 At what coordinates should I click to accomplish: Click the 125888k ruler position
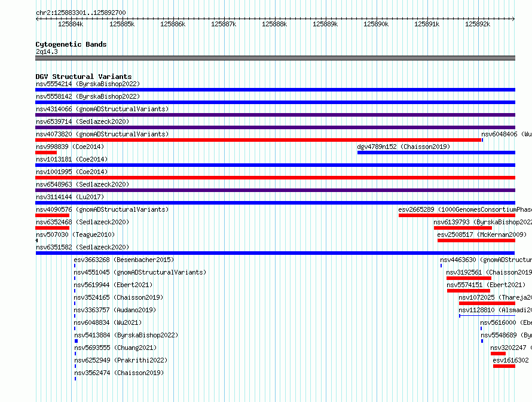tap(274, 24)
